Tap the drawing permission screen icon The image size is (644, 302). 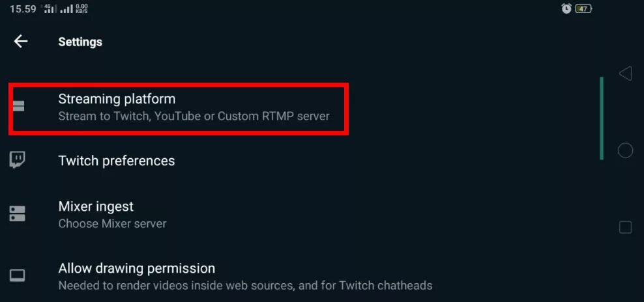coord(17,275)
